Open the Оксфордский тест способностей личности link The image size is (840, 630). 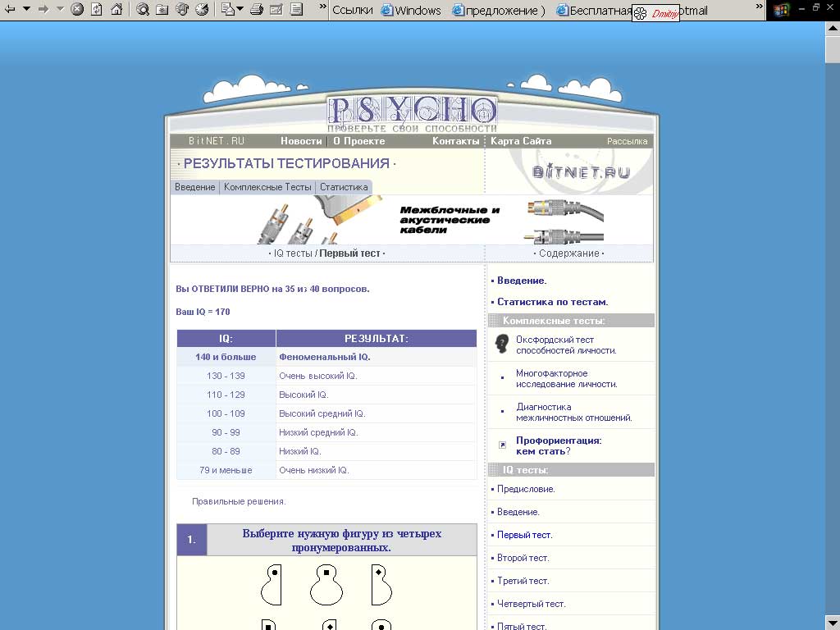click(565, 345)
